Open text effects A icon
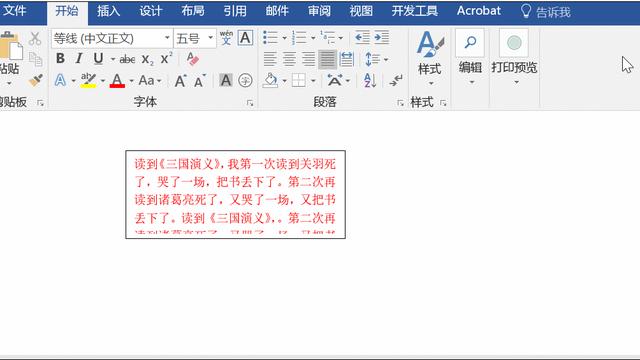Viewport: 640px width, 360px height. point(60,80)
